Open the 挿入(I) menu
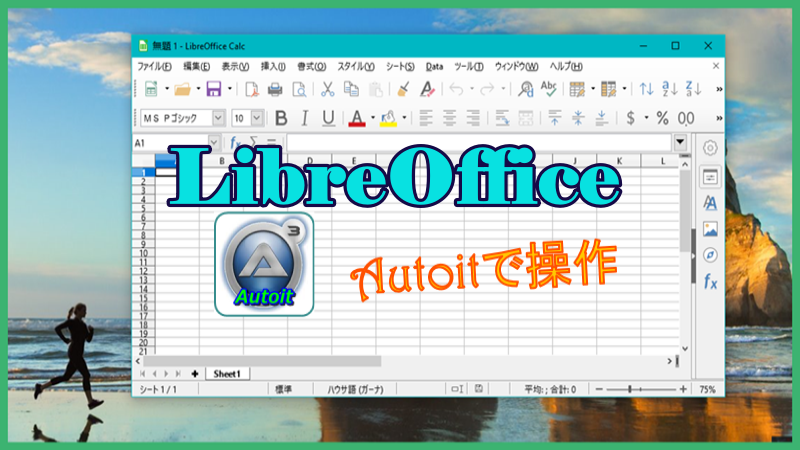The image size is (800, 450). pyautogui.click(x=273, y=66)
